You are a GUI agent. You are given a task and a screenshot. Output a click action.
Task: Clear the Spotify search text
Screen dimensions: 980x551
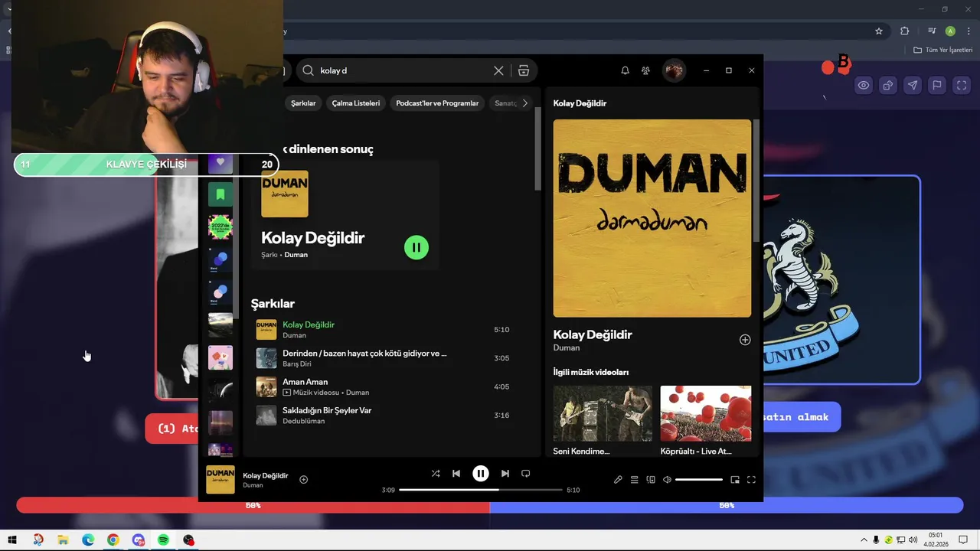(x=498, y=70)
